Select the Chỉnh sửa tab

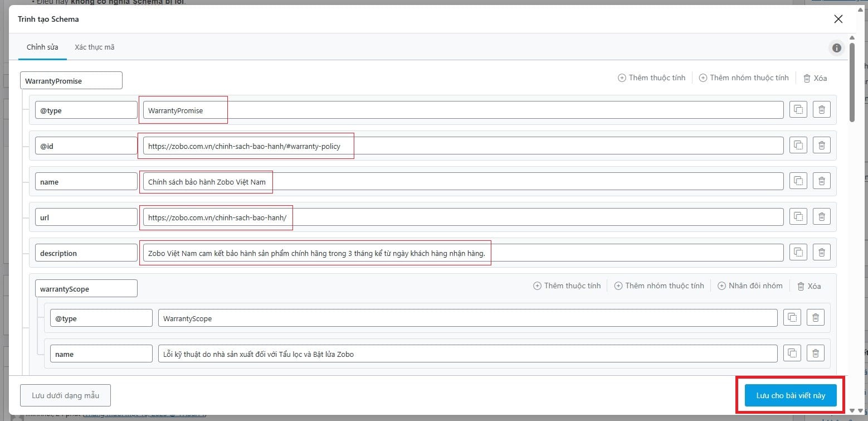click(x=42, y=47)
